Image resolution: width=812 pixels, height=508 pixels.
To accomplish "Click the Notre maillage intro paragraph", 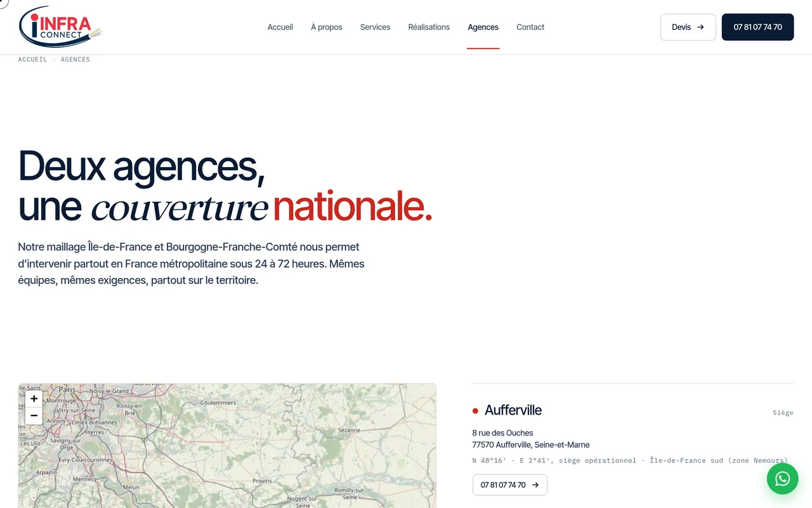I will coord(191,264).
